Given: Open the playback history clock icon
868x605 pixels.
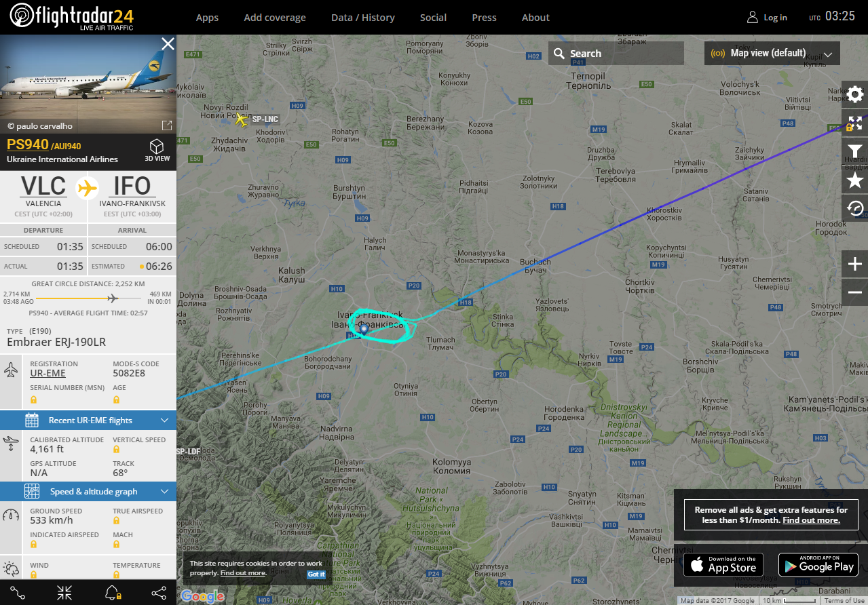Looking at the screenshot, I should point(854,208).
